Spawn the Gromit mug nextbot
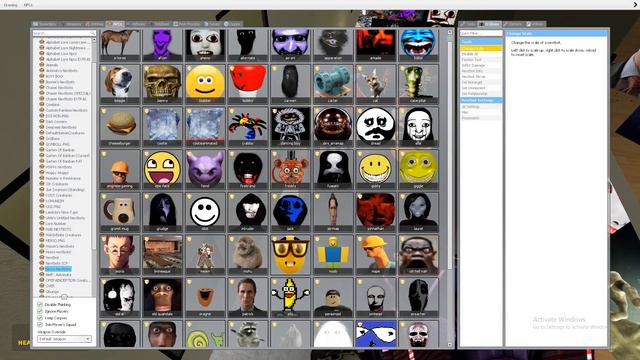Image resolution: width=640 pixels, height=360 pixels. (x=120, y=212)
